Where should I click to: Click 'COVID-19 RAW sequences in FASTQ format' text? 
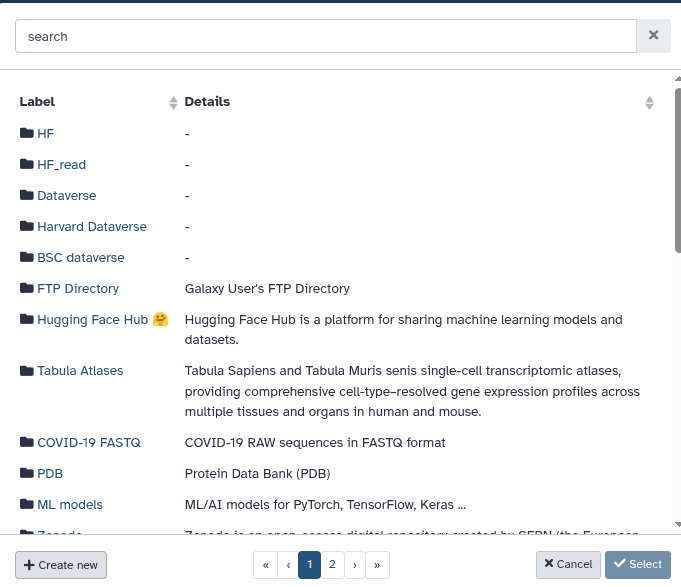click(315, 443)
